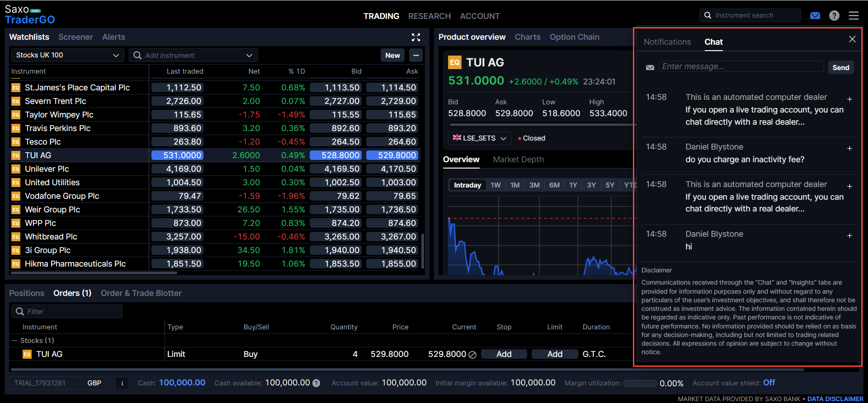Click the chat Enter message field
This screenshot has height=403, width=868.
[x=741, y=66]
